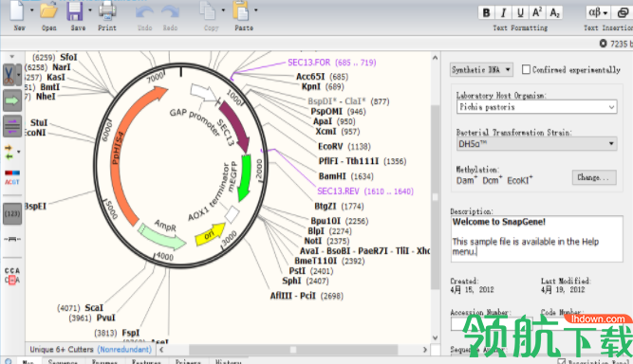The height and width of the screenshot is (364, 633).
Task: Click the Print icon
Action: pyautogui.click(x=107, y=10)
